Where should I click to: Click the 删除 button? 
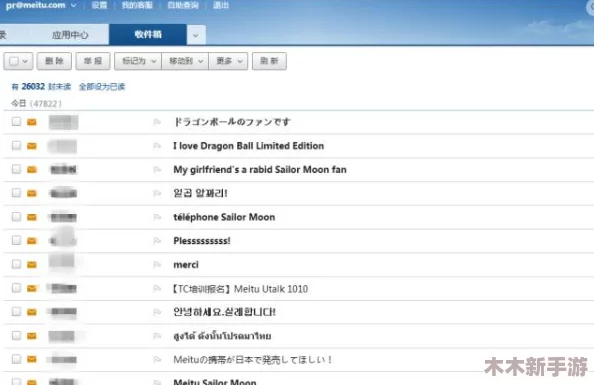[54, 61]
